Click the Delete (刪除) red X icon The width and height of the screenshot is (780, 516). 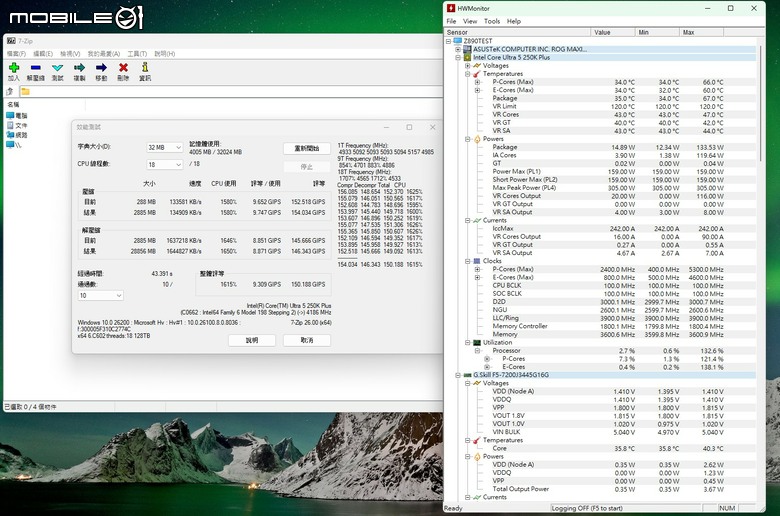[123, 68]
